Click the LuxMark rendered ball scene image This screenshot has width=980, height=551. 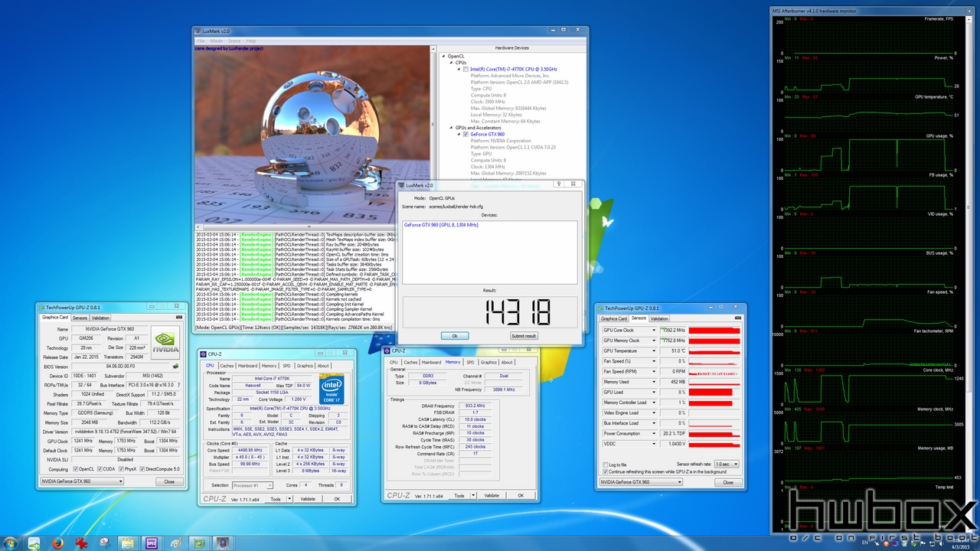pos(311,134)
